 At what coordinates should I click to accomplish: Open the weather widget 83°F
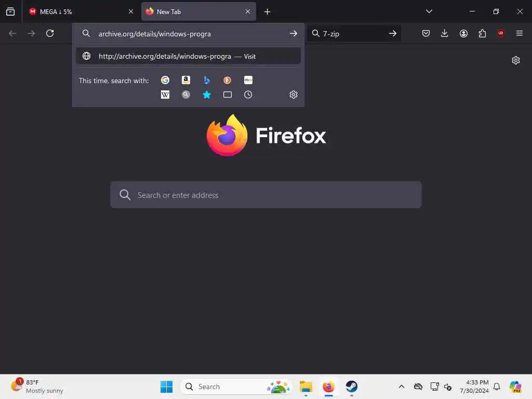click(x=37, y=387)
